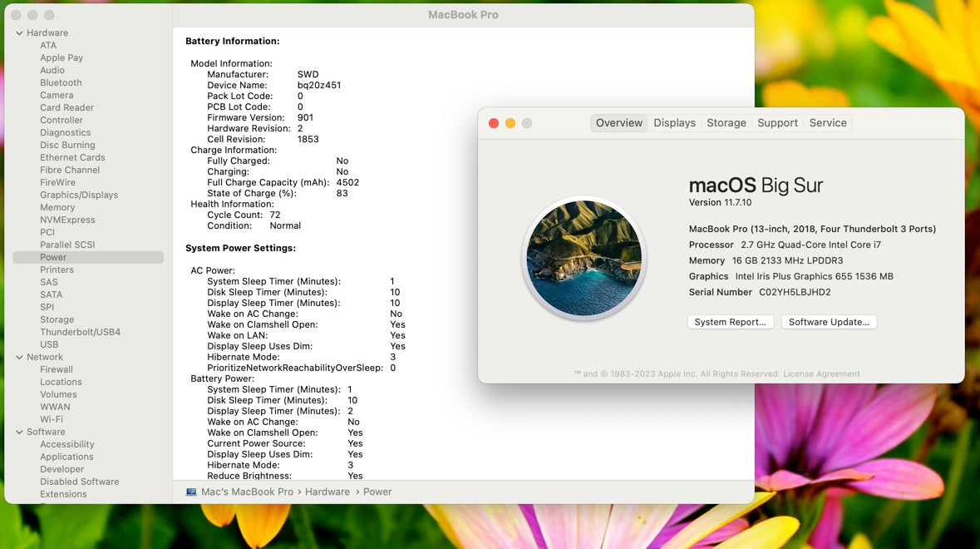
Task: Click the macOS Big Sur wallpaper icon
Action: point(584,258)
